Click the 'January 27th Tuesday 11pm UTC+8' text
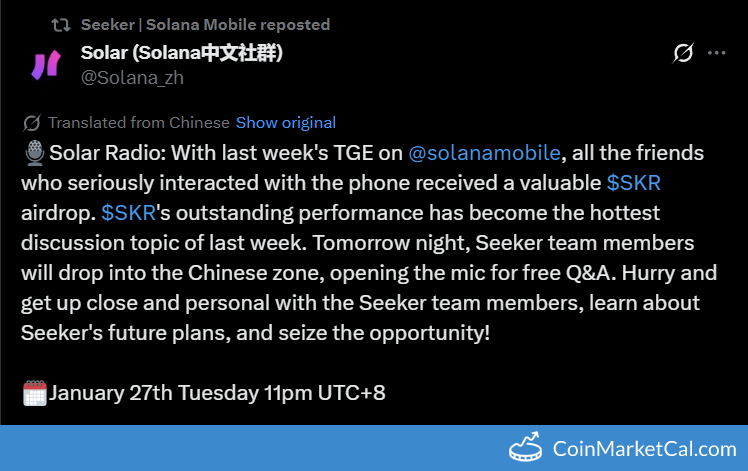The image size is (748, 471). 217,393
